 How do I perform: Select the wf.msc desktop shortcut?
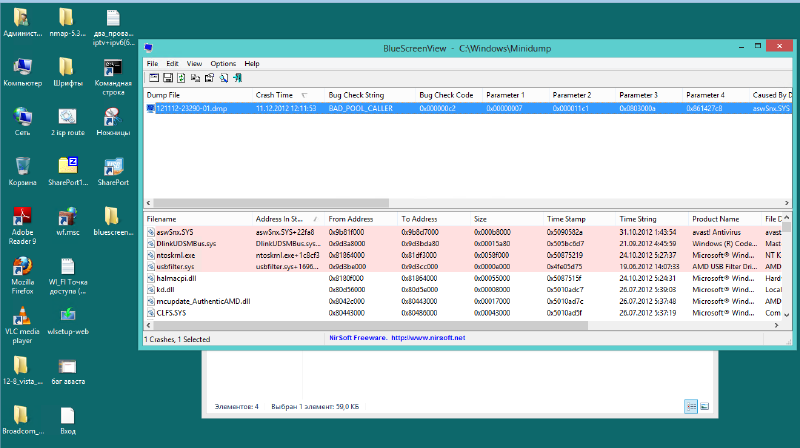coord(67,221)
